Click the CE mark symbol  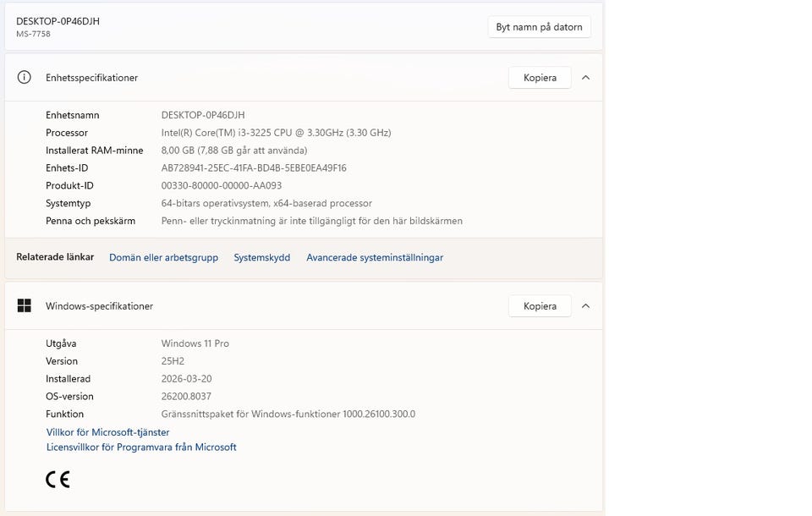coord(58,480)
